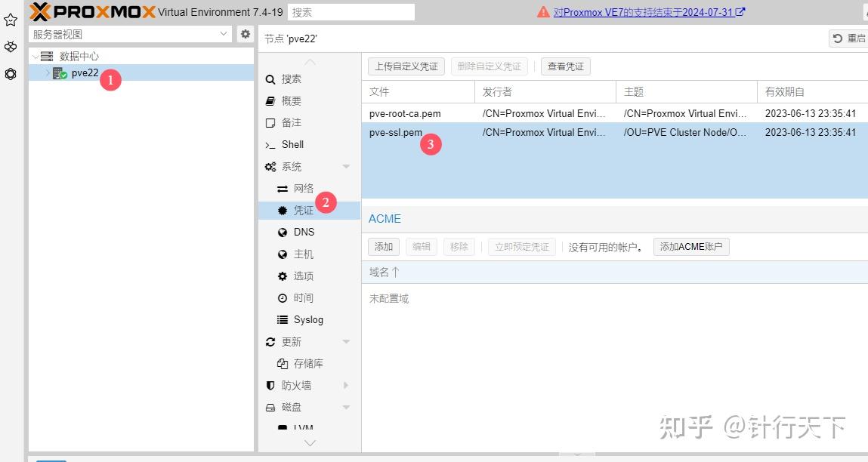View logs via the Syslog icon

pyautogui.click(x=281, y=319)
